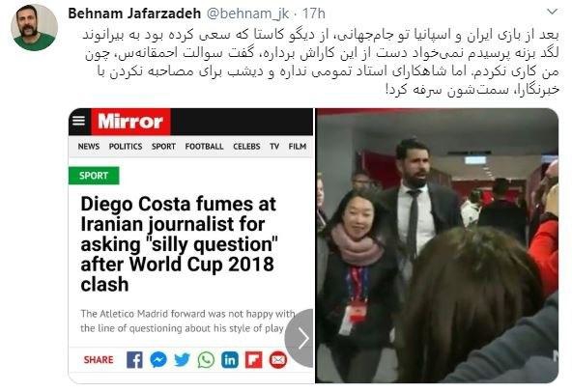Share article via LinkedIn icon
Screen dimensions: 572x392
[x=230, y=360]
